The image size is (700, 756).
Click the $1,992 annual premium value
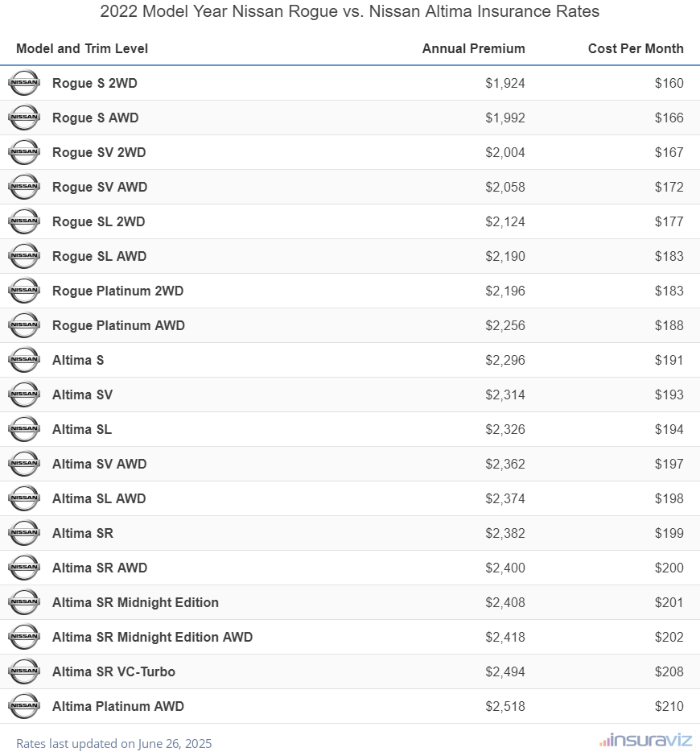(x=505, y=118)
